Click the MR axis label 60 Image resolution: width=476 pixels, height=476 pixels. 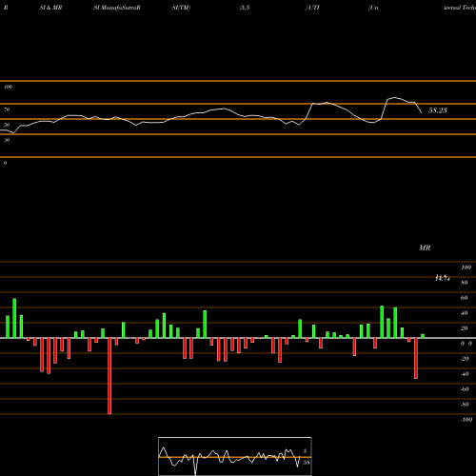(x=465, y=298)
